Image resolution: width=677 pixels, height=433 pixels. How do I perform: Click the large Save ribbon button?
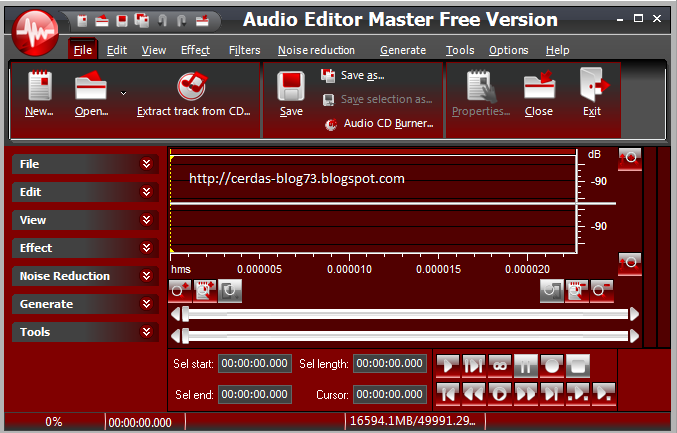(x=291, y=93)
